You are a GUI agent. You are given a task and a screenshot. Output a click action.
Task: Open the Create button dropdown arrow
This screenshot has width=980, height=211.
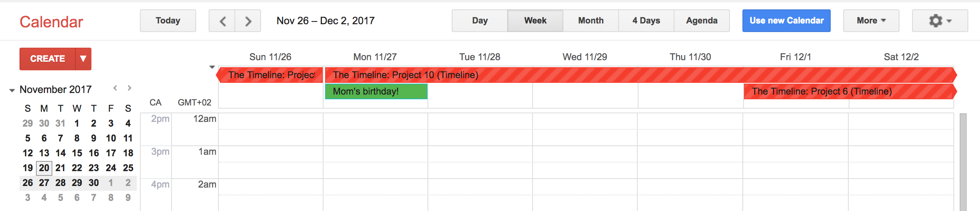click(83, 59)
